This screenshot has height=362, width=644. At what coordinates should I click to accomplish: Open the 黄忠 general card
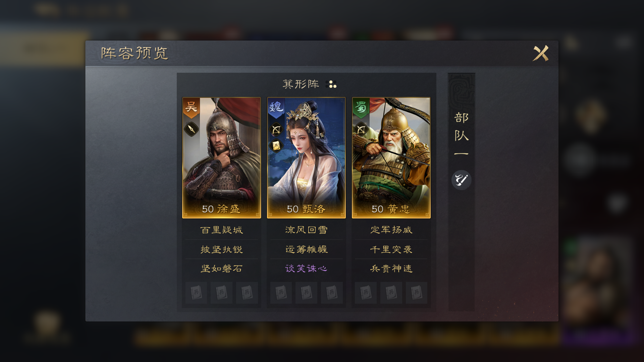[x=391, y=158]
